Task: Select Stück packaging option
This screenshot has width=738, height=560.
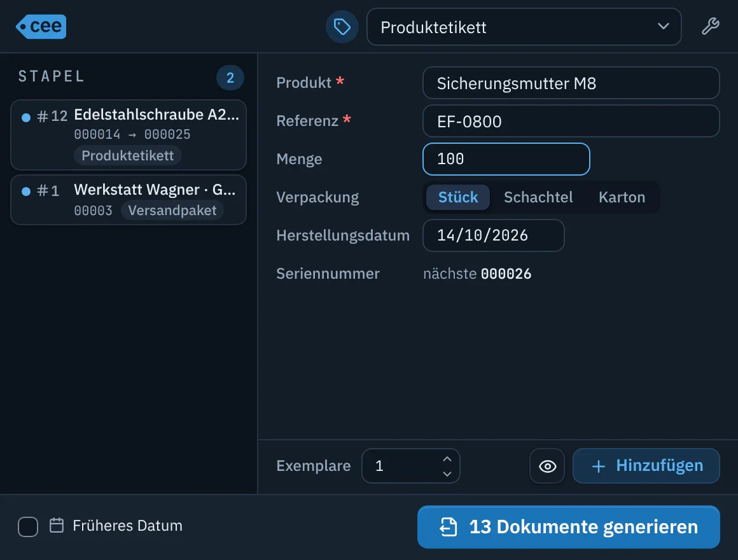Action: 458,197
